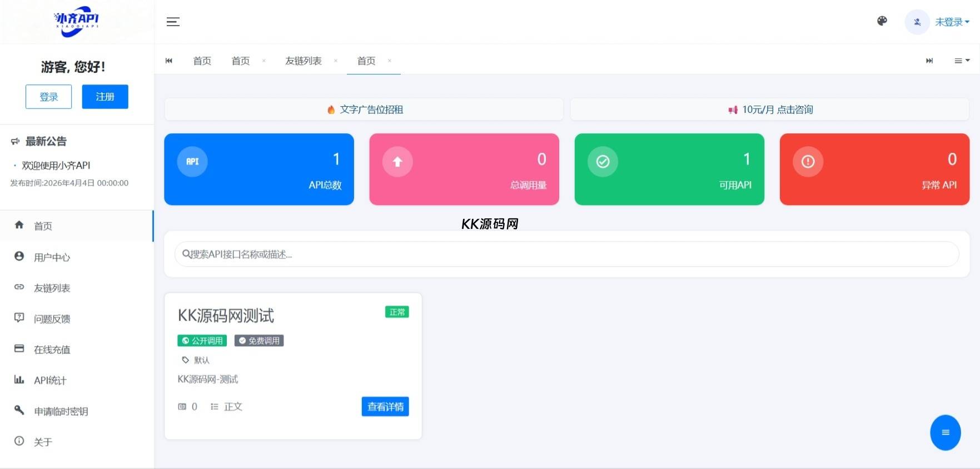Viewport: 980px width, 469px height.
Task: Switch to the first 首页 tab
Action: 202,61
